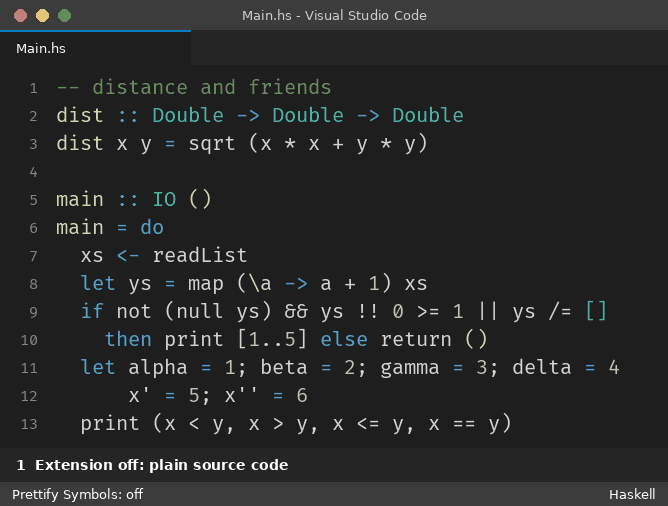The image size is (668, 506).
Task: Click the <= operator on line 13
Action: tap(368, 424)
